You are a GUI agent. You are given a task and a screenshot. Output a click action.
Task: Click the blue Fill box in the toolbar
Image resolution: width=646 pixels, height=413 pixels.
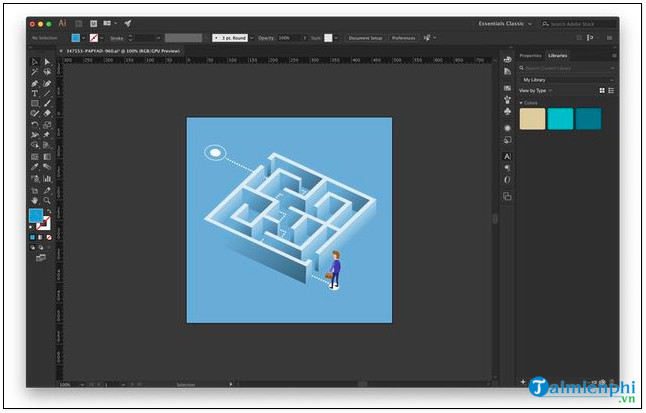click(35, 215)
